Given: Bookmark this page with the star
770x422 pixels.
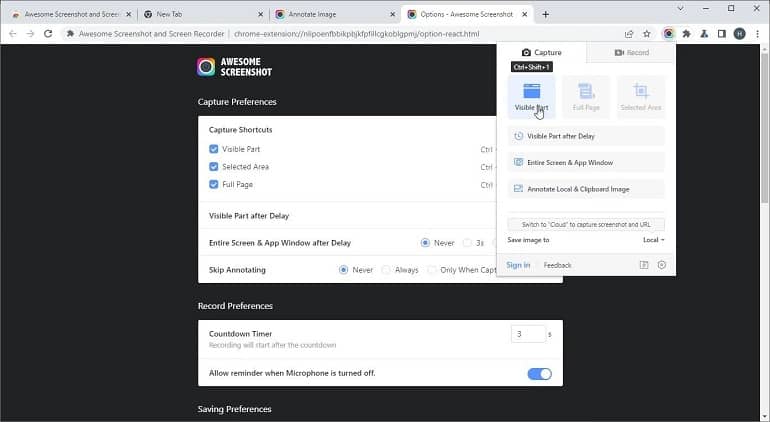Looking at the screenshot, I should (x=647, y=33).
